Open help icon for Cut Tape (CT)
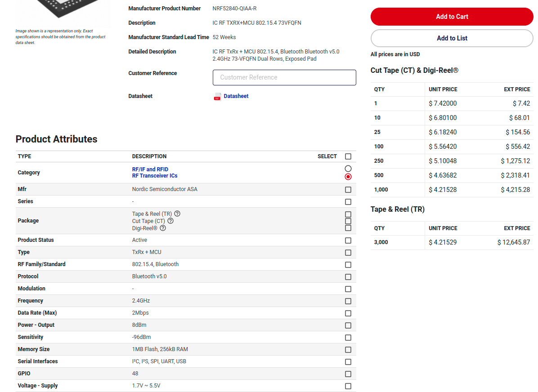Viewport: 538px width, 392px height. tap(170, 221)
